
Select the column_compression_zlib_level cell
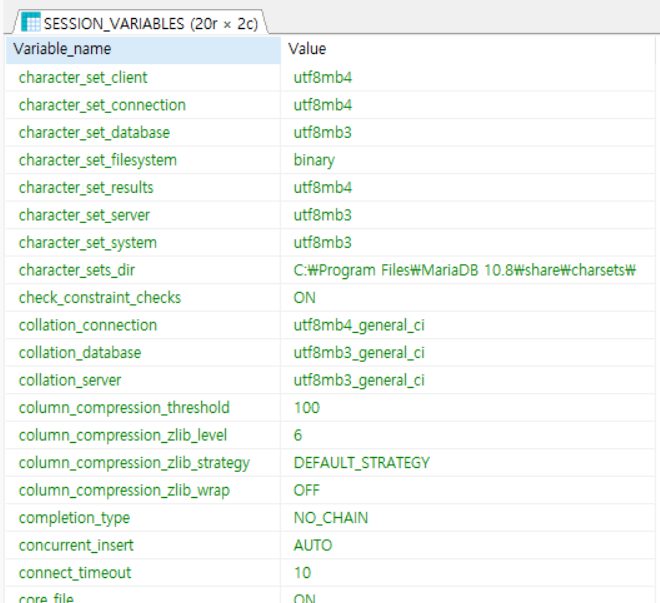[x=143, y=435]
